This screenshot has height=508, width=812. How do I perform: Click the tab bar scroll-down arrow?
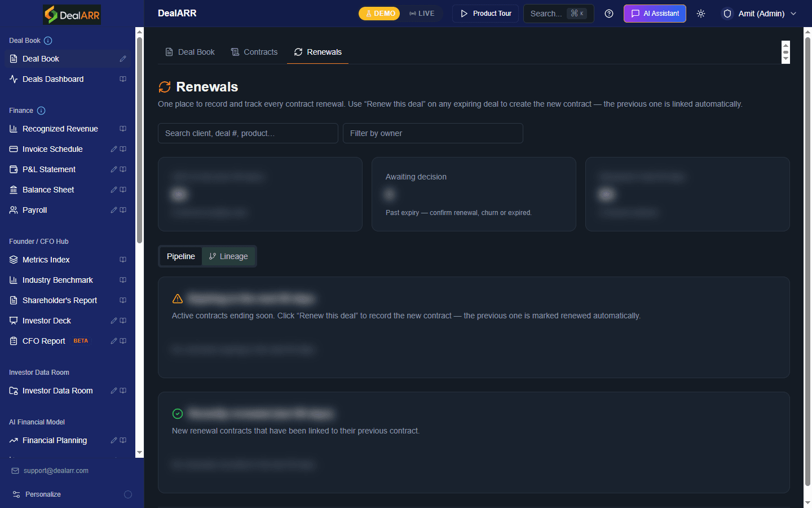coord(785,59)
